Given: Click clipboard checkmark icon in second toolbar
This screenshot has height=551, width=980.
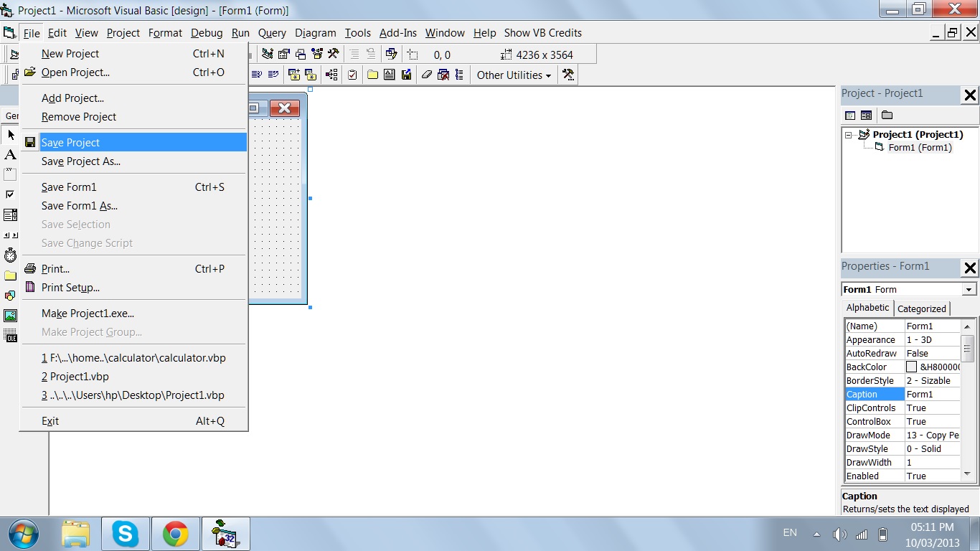Looking at the screenshot, I should 352,75.
